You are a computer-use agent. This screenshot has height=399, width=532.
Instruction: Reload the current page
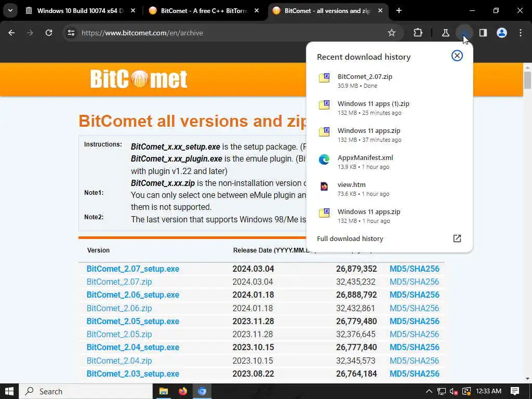(49, 33)
